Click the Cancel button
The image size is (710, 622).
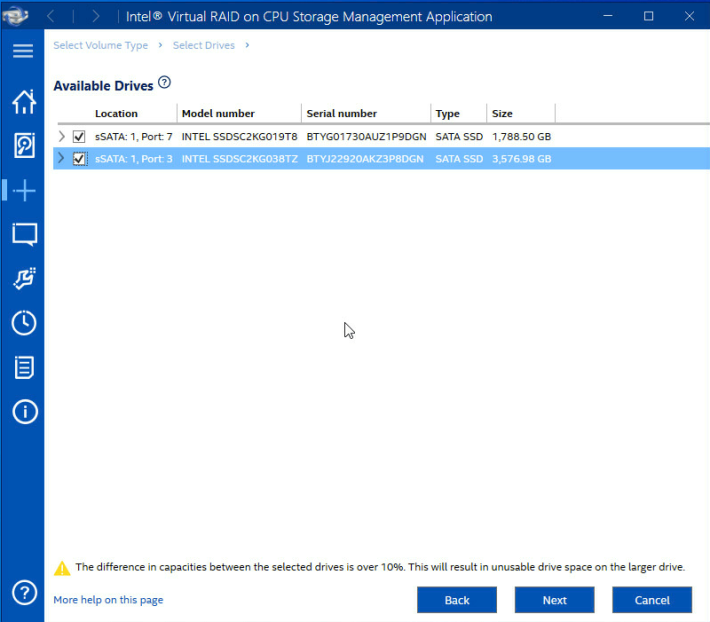tap(652, 600)
